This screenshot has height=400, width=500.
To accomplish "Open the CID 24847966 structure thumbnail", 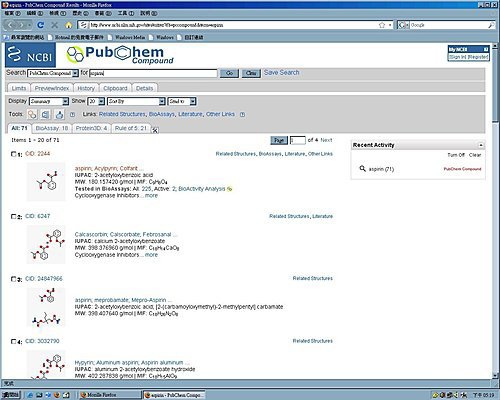I will point(46,307).
